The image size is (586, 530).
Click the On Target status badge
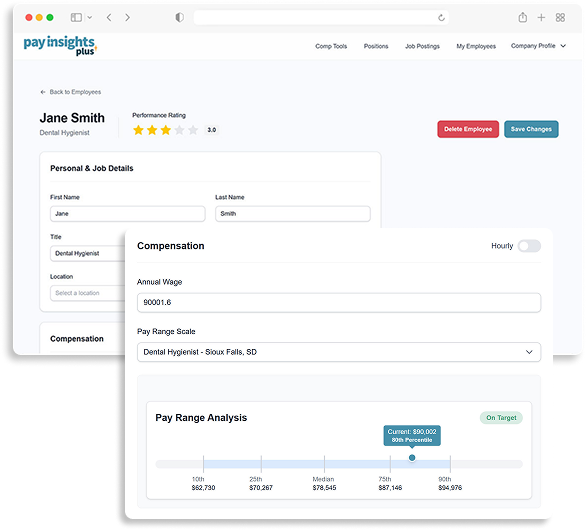coord(501,417)
